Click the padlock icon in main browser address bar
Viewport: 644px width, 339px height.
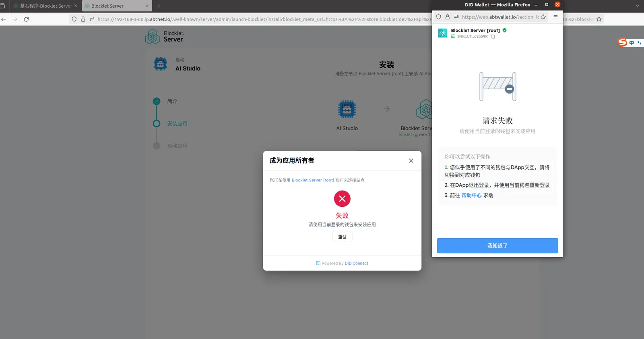83,19
